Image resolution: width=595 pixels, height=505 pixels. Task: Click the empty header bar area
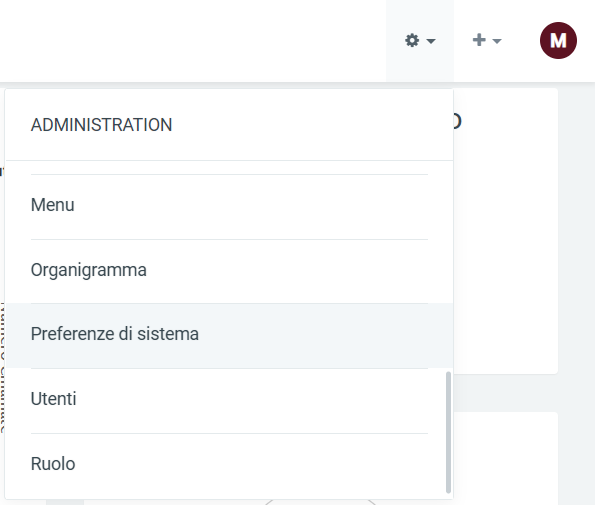(x=190, y=41)
